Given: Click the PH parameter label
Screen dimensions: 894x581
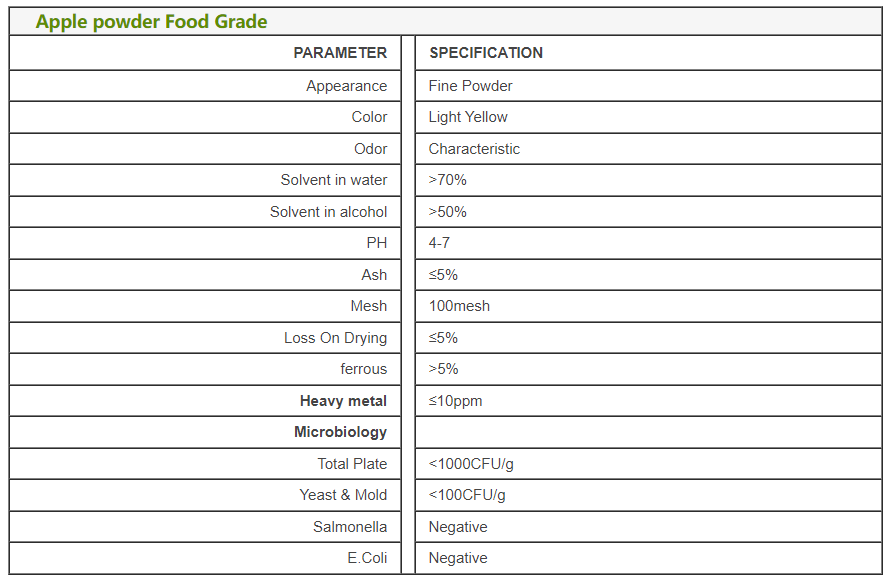Looking at the screenshot, I should click(376, 243).
